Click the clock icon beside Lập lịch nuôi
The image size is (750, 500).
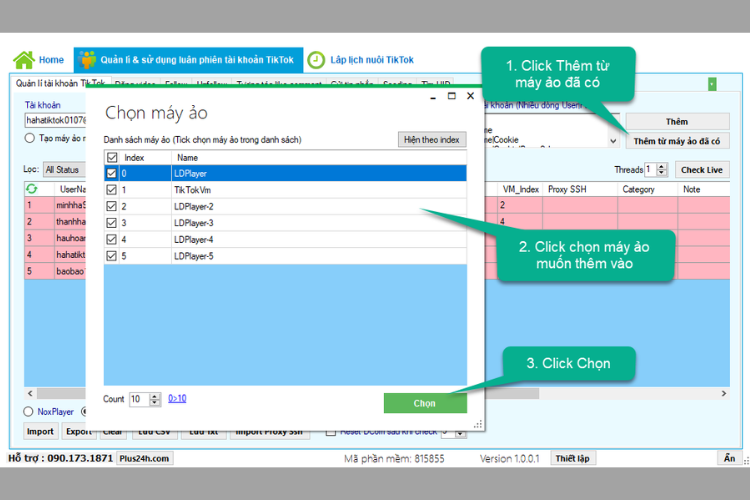point(316,60)
